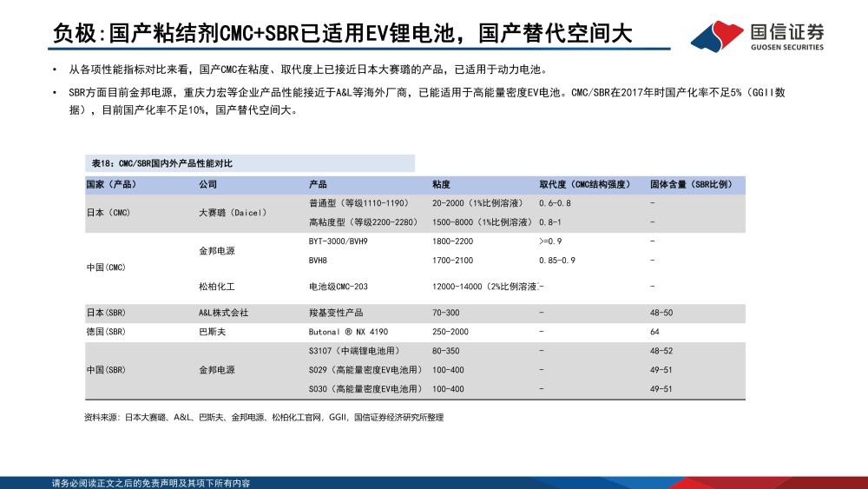Image resolution: width=868 pixels, height=489 pixels.
Task: Select the 0.8-1 substitution value
Action: coord(549,222)
